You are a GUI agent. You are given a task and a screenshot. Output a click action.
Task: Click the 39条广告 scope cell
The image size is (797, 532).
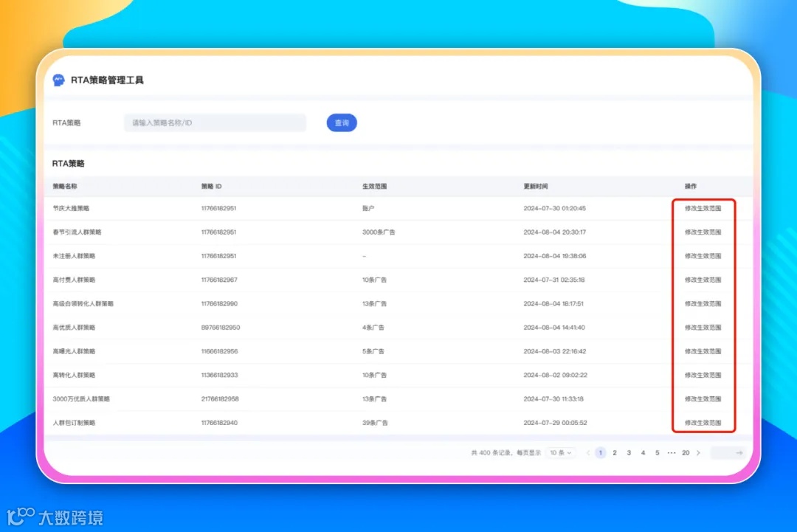[375, 423]
